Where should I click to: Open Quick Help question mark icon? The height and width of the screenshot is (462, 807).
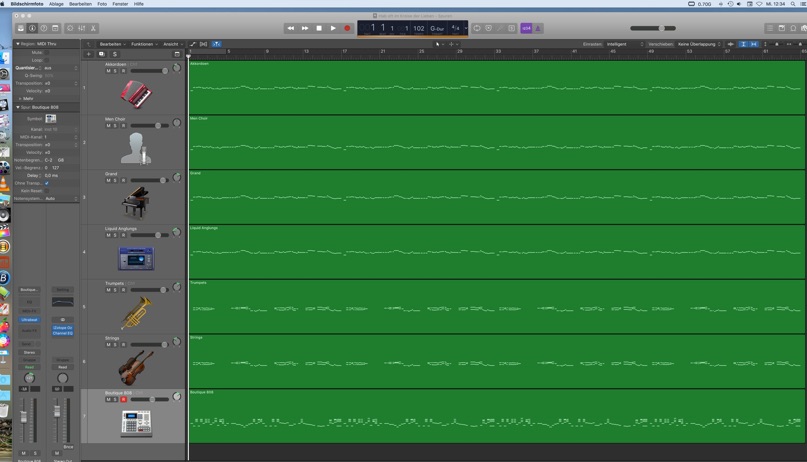pos(44,28)
